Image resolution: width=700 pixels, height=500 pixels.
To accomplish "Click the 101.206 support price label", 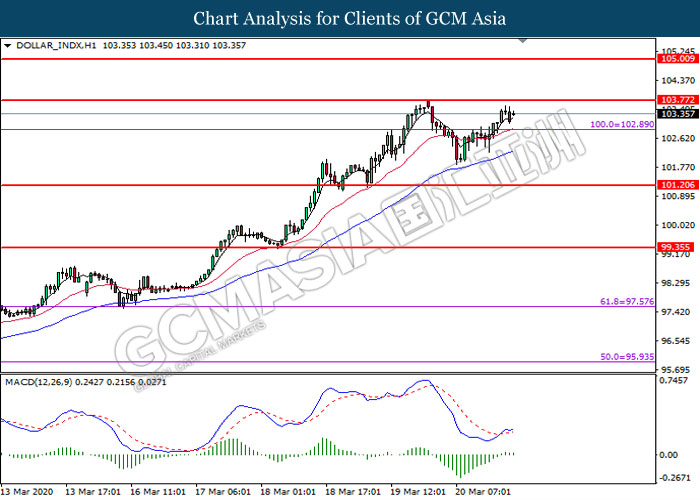I will (x=678, y=185).
